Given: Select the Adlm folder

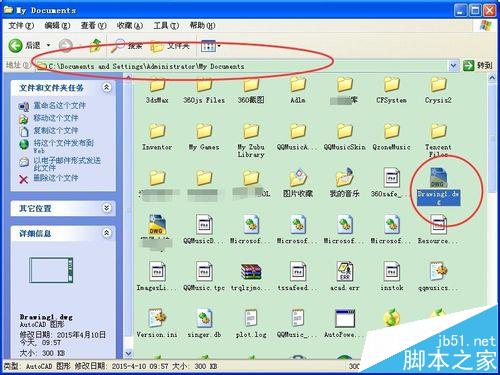Looking at the screenshot, I should point(298,90).
